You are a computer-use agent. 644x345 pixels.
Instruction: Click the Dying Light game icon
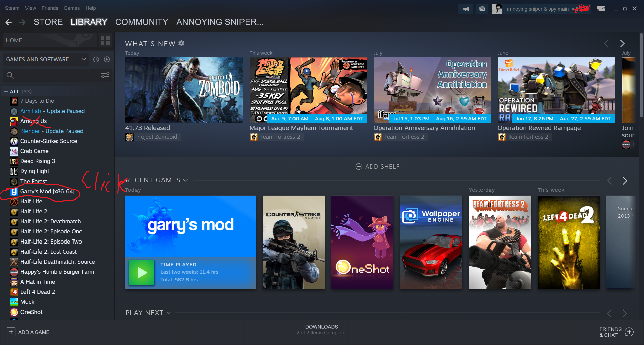[x=14, y=171]
